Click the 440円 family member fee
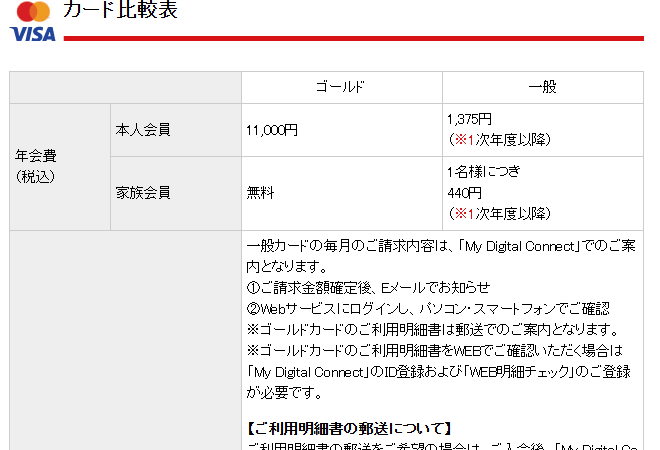 click(x=464, y=193)
